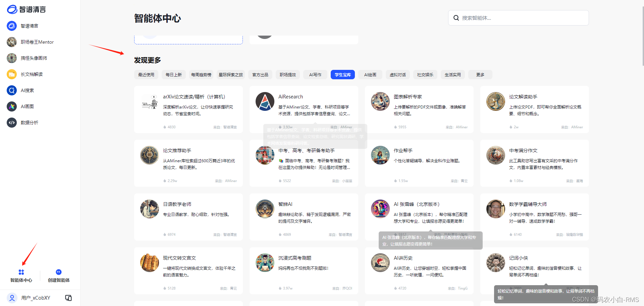Click 智辩AI agent avatar
This screenshot has height=306, width=644.
coord(265,209)
